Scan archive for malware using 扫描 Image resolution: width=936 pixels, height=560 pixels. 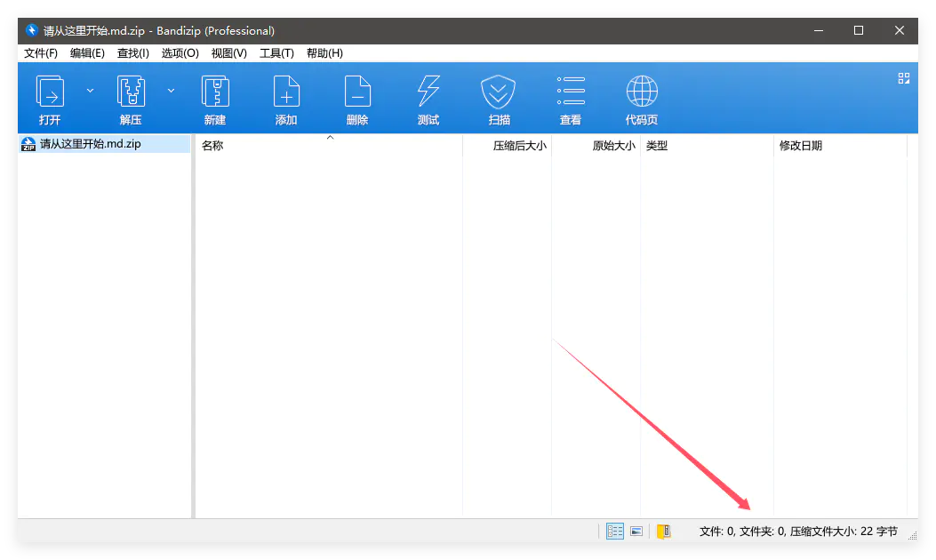[499, 98]
